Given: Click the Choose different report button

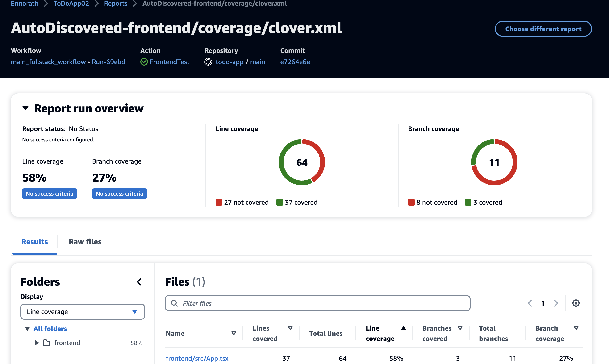Looking at the screenshot, I should click(x=543, y=29).
